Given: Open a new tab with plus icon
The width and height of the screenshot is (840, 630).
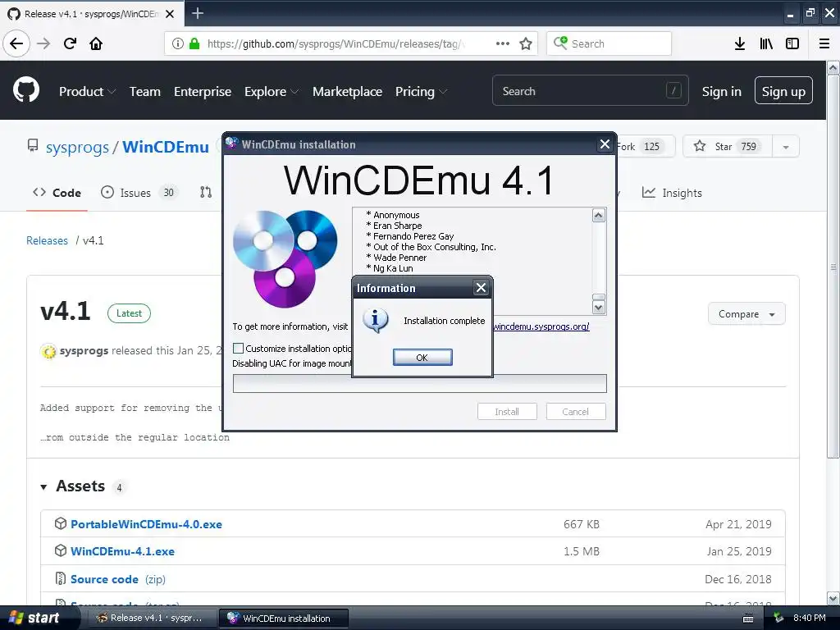Looking at the screenshot, I should click(197, 13).
